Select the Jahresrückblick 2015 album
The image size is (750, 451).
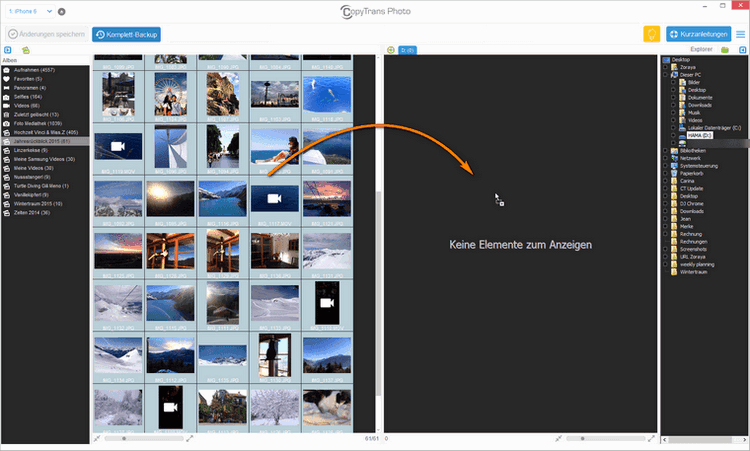pyautogui.click(x=45, y=142)
